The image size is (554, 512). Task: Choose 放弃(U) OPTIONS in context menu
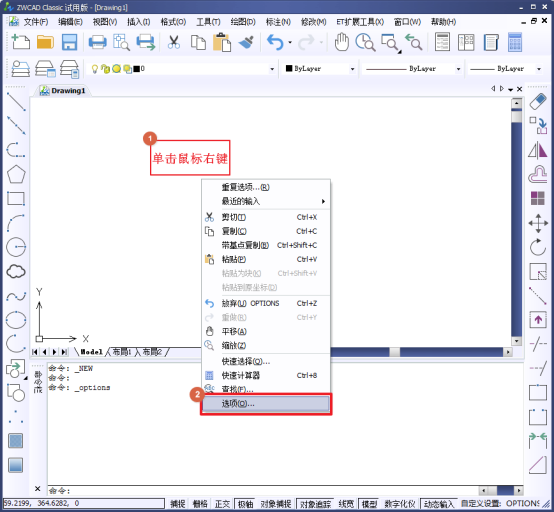click(266, 304)
